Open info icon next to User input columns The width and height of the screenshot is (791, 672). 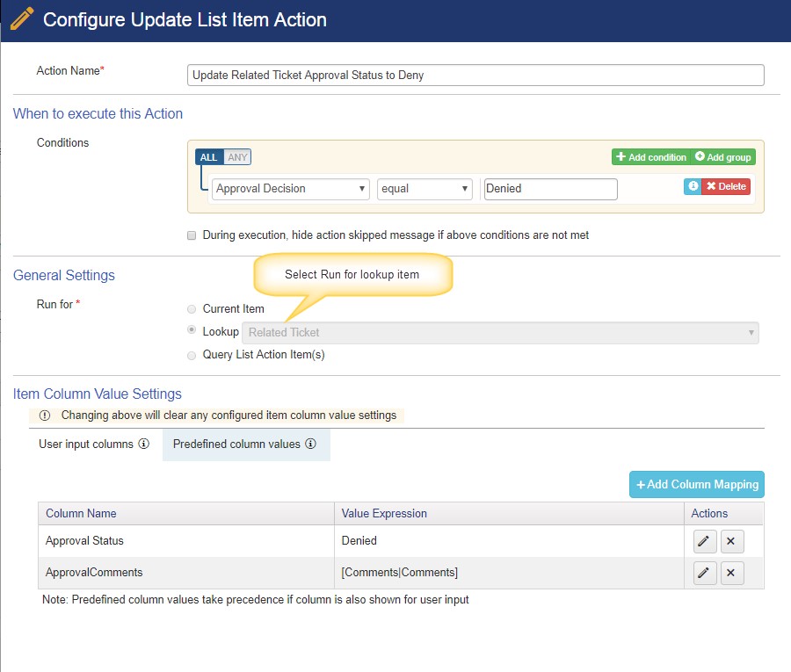coord(144,444)
